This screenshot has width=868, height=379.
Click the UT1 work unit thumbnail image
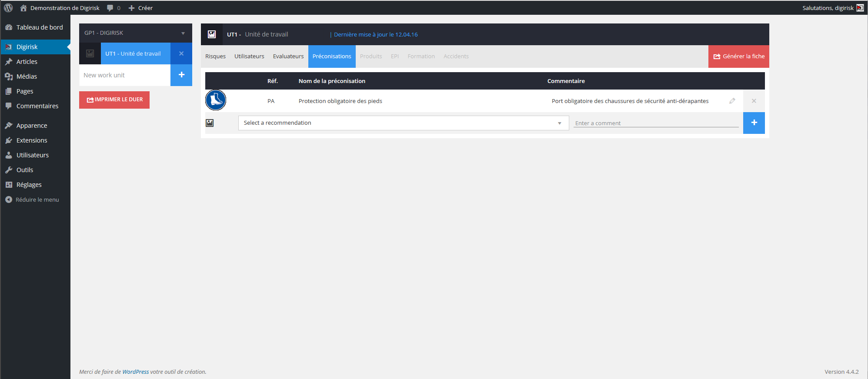(90, 53)
